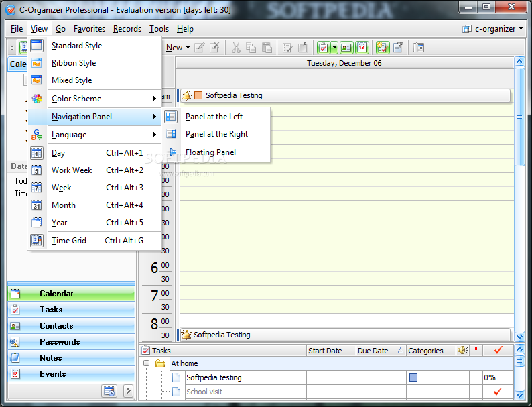Image resolution: width=532 pixels, height=407 pixels.
Task: Toggle the contacts card toolbar button
Action: click(346, 48)
